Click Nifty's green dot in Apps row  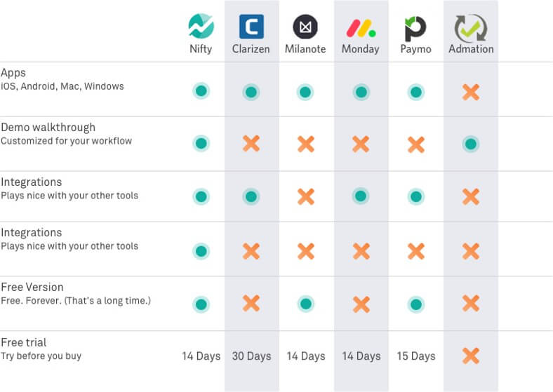click(x=201, y=90)
